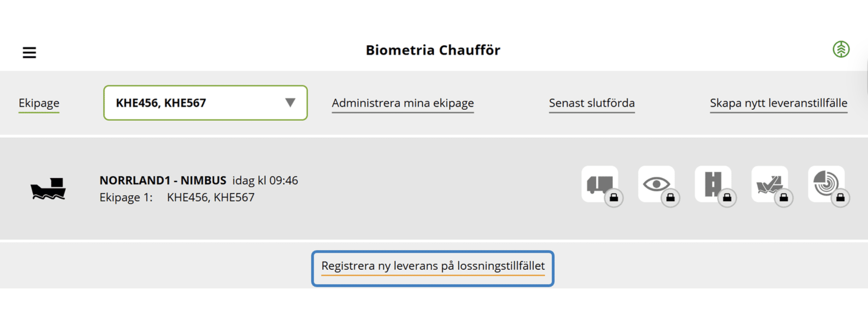The width and height of the screenshot is (868, 318).
Task: Click the Ekipage label link
Action: (39, 103)
